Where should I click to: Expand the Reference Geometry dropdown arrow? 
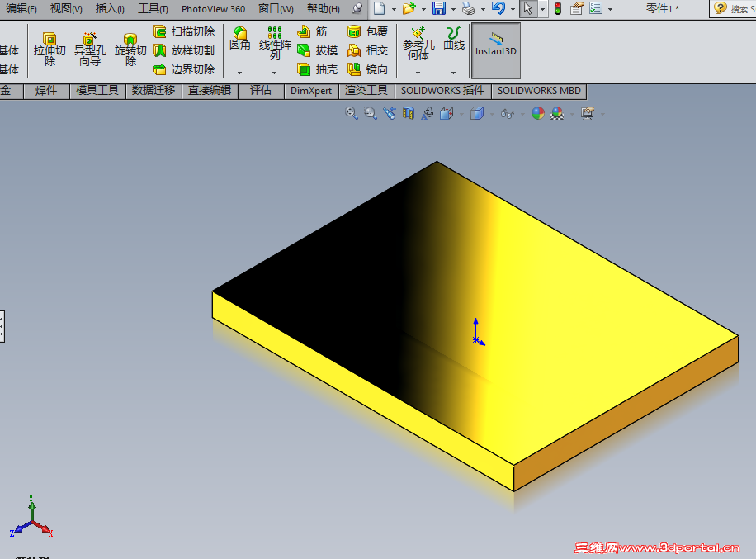click(x=418, y=73)
